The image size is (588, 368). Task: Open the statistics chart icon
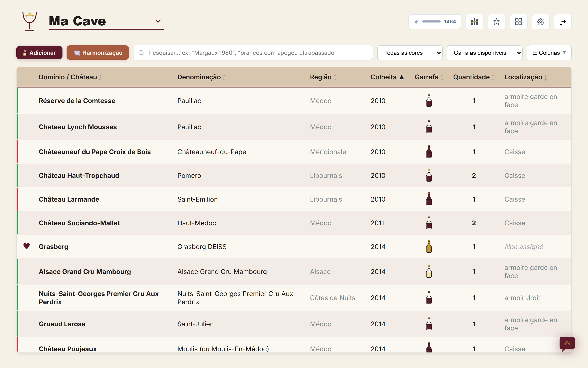pyautogui.click(x=474, y=22)
